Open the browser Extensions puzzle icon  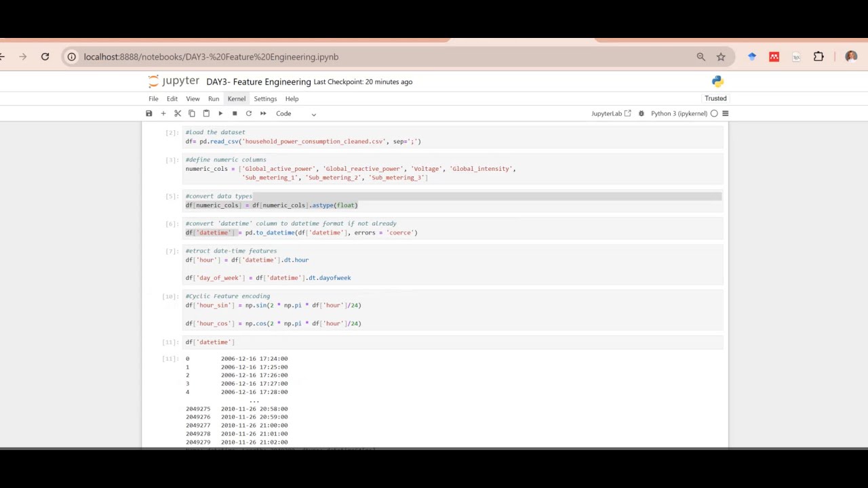(818, 57)
